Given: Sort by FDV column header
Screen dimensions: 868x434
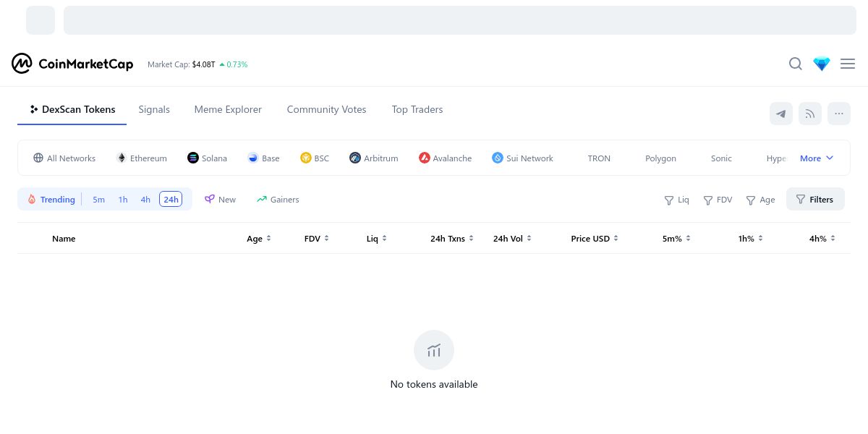Looking at the screenshot, I should 317,238.
